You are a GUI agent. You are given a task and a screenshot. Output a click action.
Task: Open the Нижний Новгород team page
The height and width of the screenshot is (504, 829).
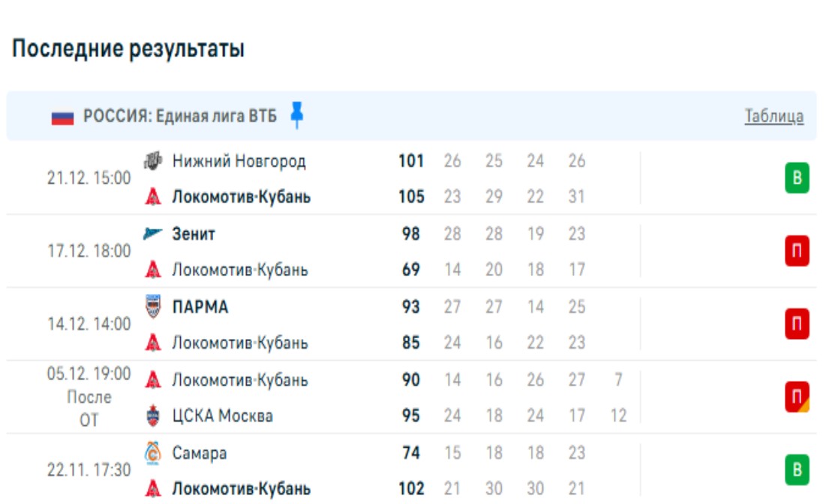239,160
